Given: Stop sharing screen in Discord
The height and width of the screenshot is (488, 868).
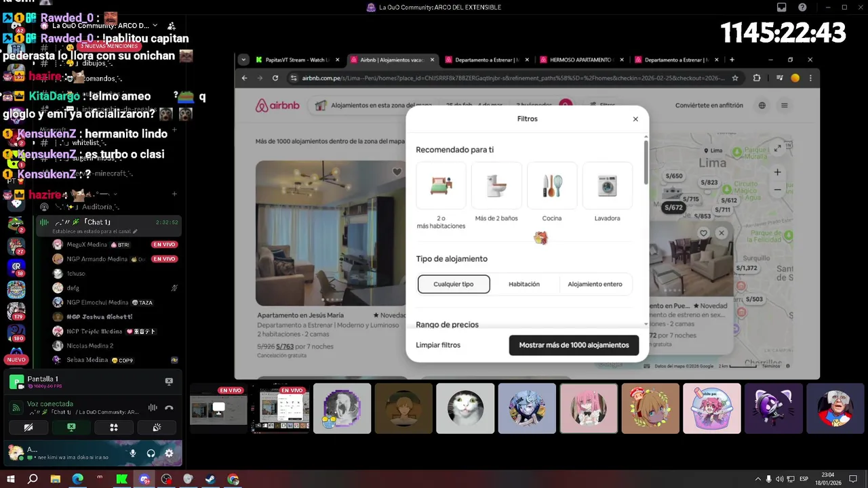Looking at the screenshot, I should tap(71, 428).
